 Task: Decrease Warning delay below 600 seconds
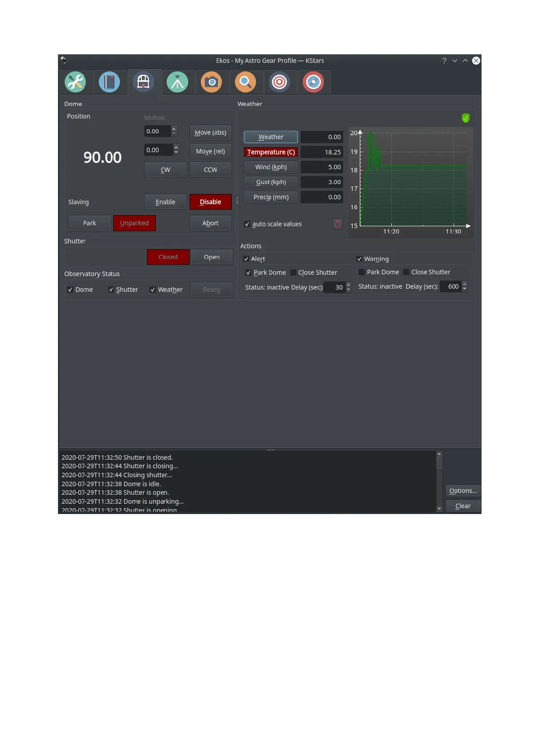tap(464, 289)
